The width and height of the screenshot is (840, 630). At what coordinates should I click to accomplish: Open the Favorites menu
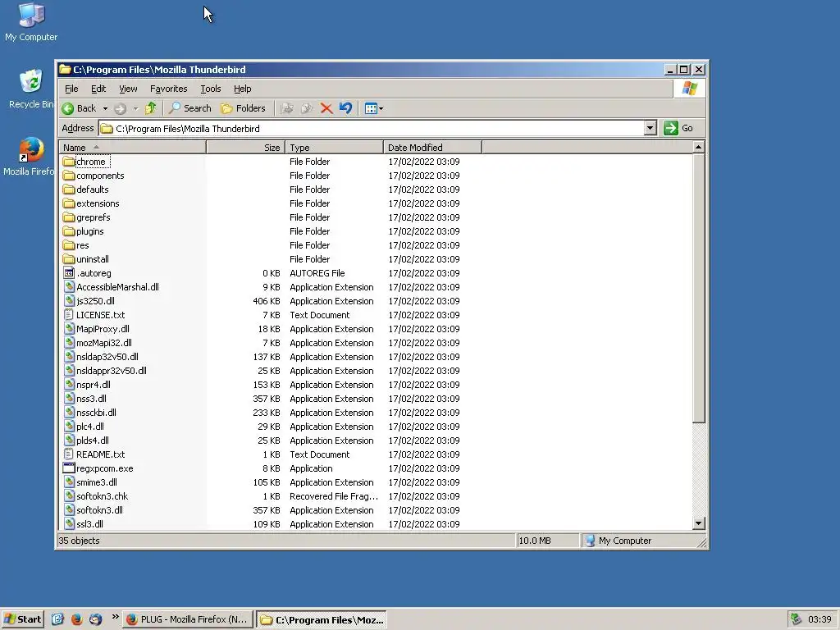pos(169,89)
